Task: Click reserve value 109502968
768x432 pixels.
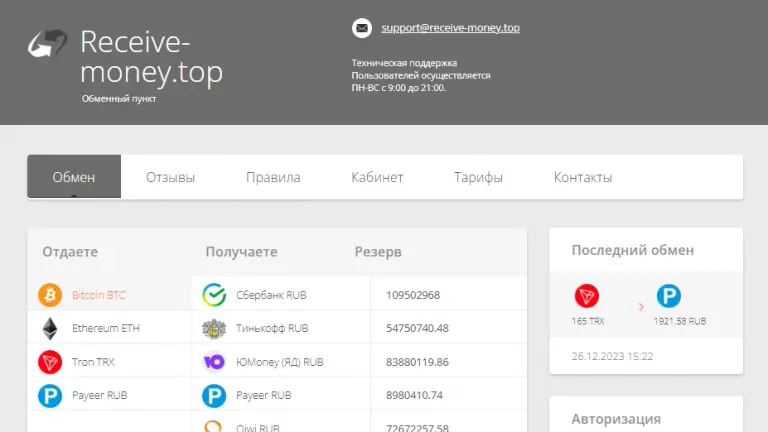Action: 413,295
